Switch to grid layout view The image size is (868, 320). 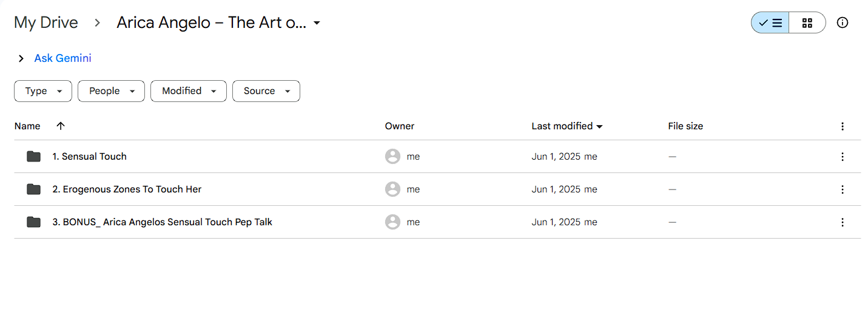[807, 23]
